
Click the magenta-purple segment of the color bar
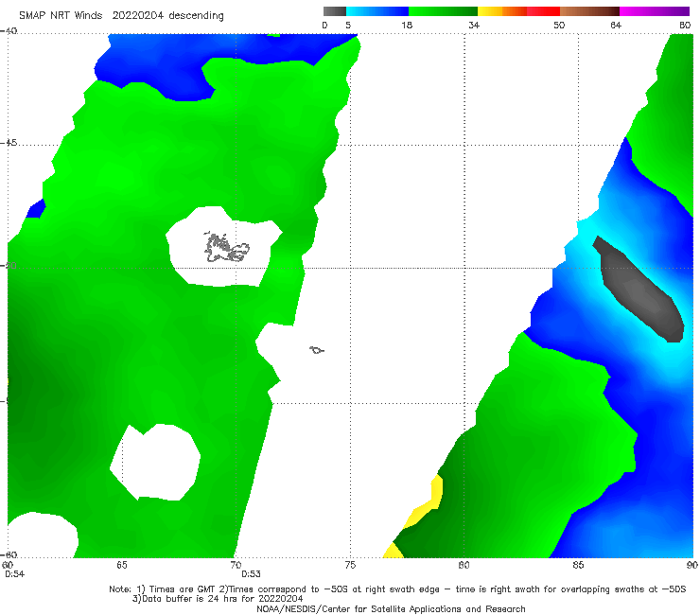[655, 11]
